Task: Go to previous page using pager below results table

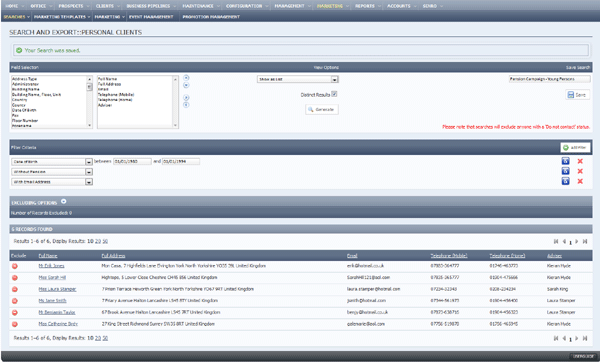Action: tap(564, 338)
